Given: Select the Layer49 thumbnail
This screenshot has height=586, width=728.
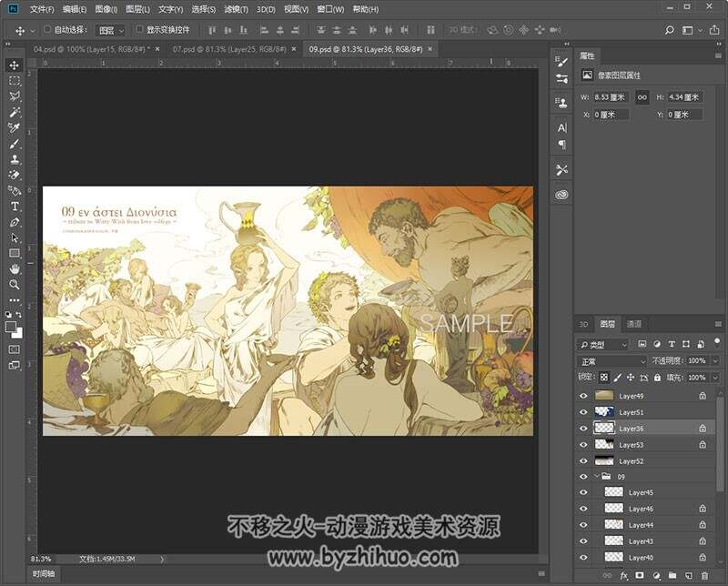Looking at the screenshot, I should (x=604, y=396).
